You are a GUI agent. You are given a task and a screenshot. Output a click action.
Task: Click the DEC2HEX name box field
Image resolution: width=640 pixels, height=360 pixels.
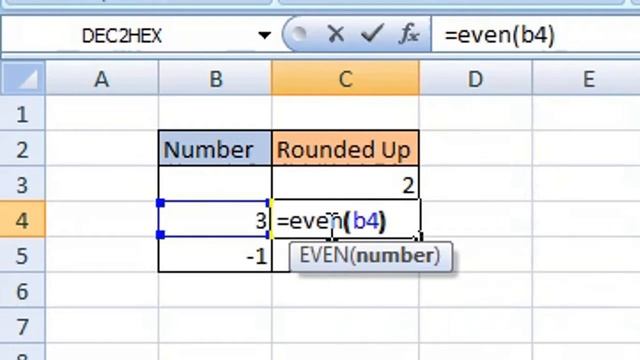coord(122,36)
